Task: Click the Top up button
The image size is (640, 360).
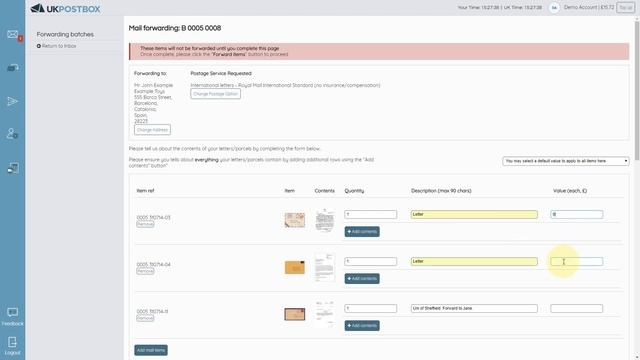Action: point(625,8)
